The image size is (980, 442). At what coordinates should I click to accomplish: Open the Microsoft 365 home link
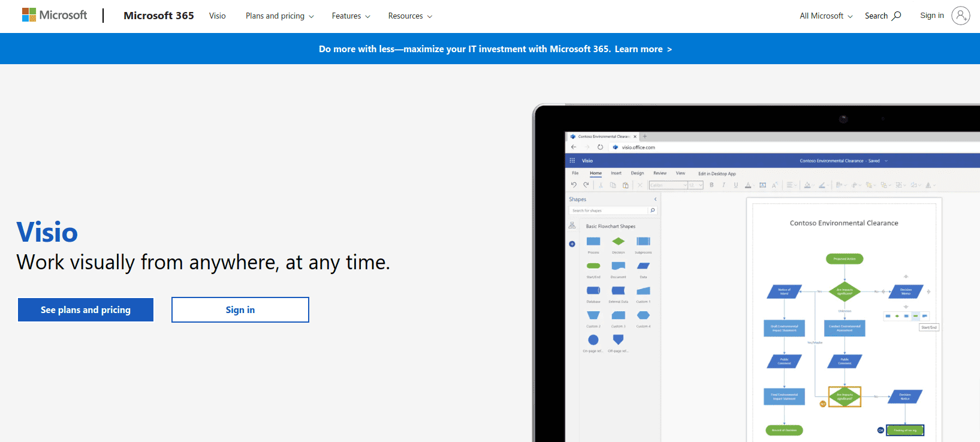tap(159, 16)
